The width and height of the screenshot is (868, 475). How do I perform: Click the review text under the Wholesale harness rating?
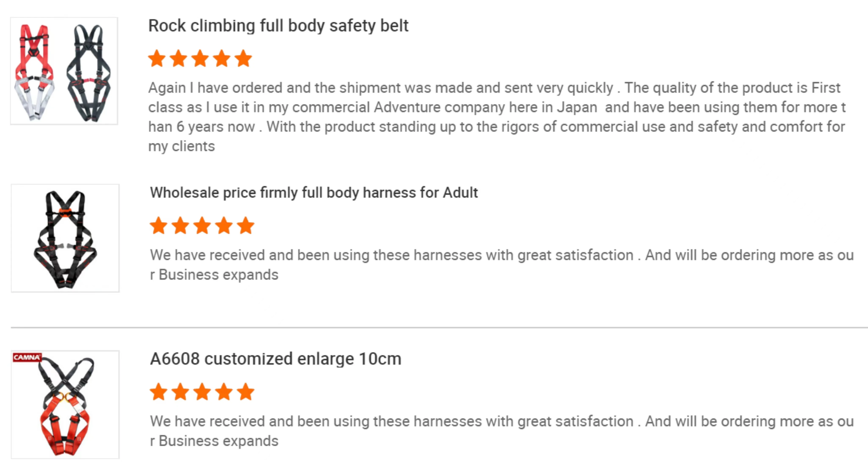coord(501,265)
